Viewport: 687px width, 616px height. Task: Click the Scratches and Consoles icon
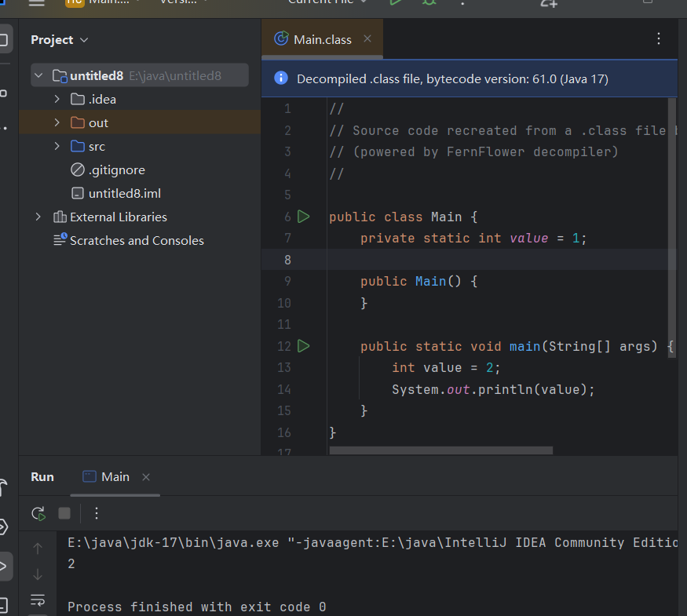click(x=60, y=239)
